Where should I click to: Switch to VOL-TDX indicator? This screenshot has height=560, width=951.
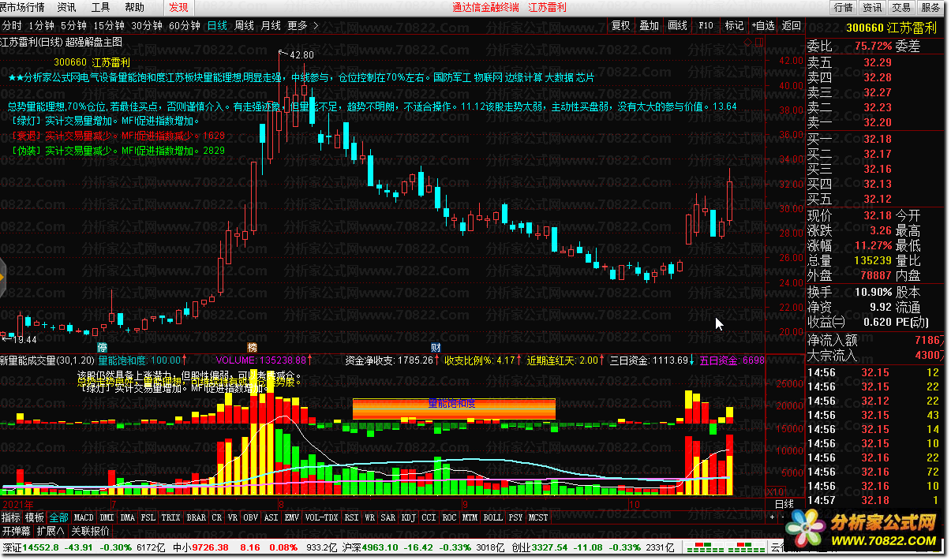click(322, 517)
